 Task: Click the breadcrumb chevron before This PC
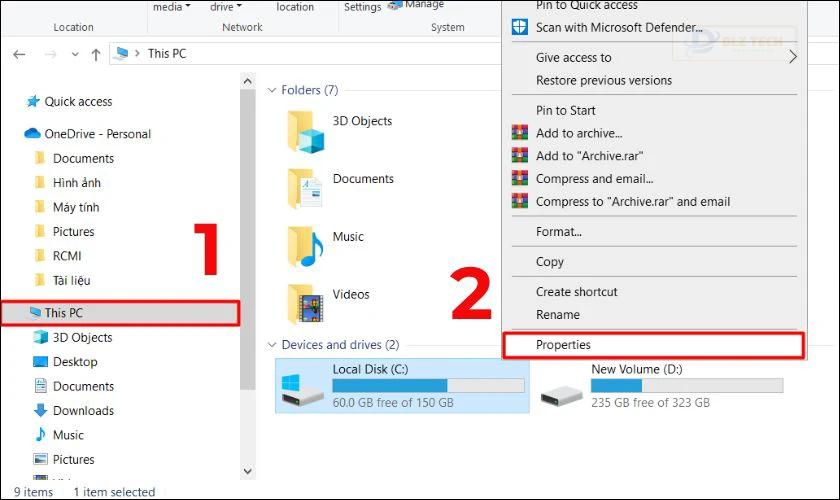tap(138, 54)
